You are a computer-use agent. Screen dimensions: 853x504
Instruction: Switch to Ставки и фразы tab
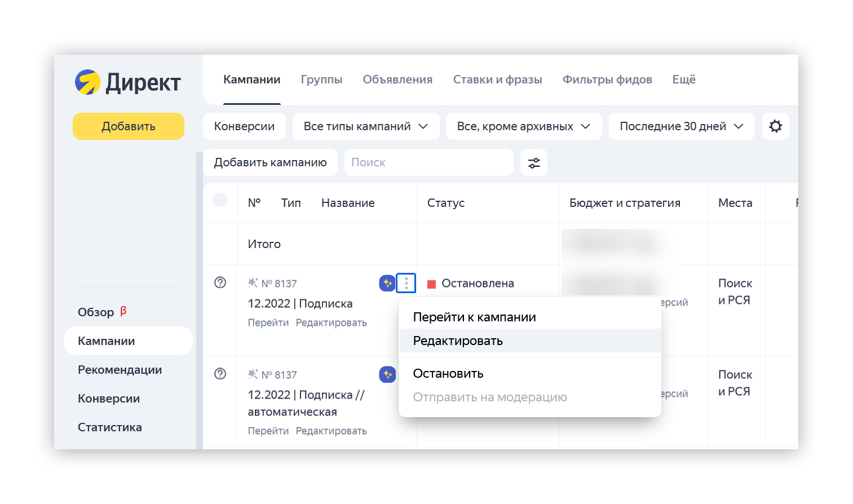click(498, 79)
